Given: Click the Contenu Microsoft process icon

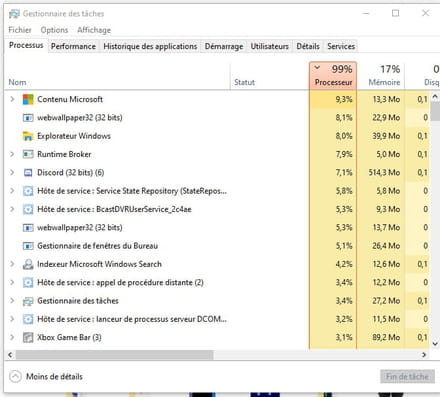Looking at the screenshot, I should (28, 99).
